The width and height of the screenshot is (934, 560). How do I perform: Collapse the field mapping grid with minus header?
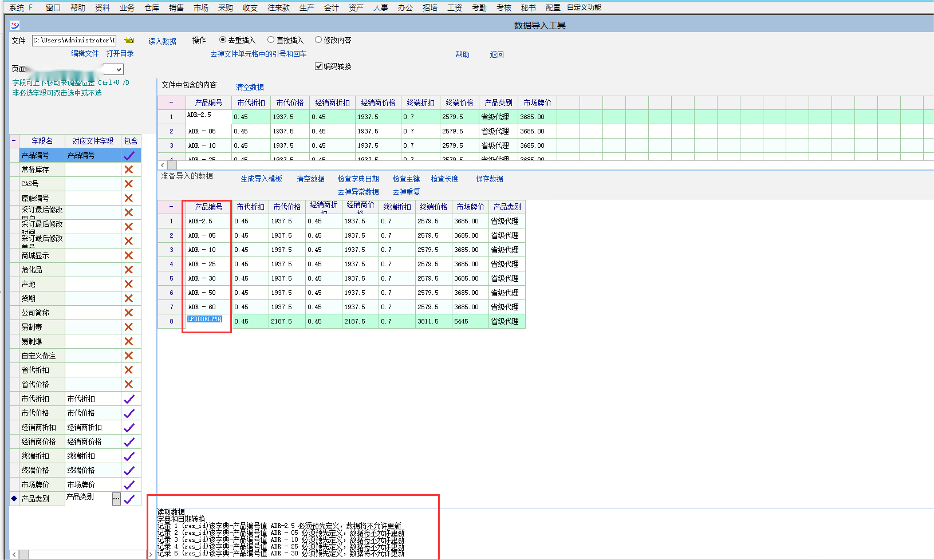14,141
